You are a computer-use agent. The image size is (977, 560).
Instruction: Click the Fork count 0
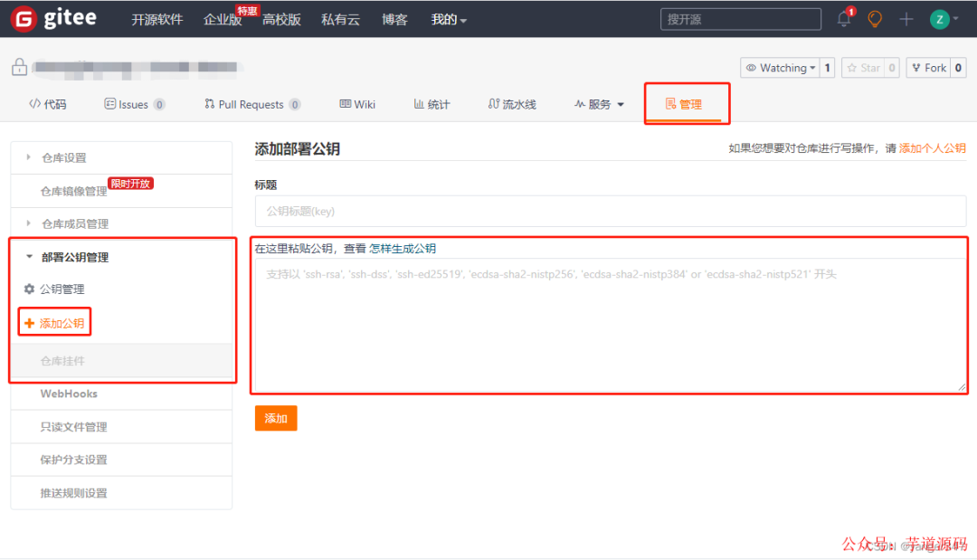point(958,68)
